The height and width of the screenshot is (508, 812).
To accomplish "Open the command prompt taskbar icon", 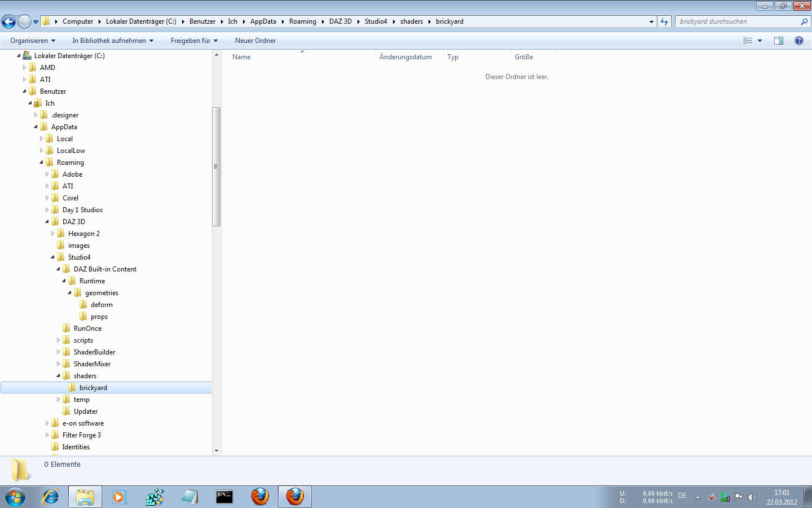I will (224, 497).
